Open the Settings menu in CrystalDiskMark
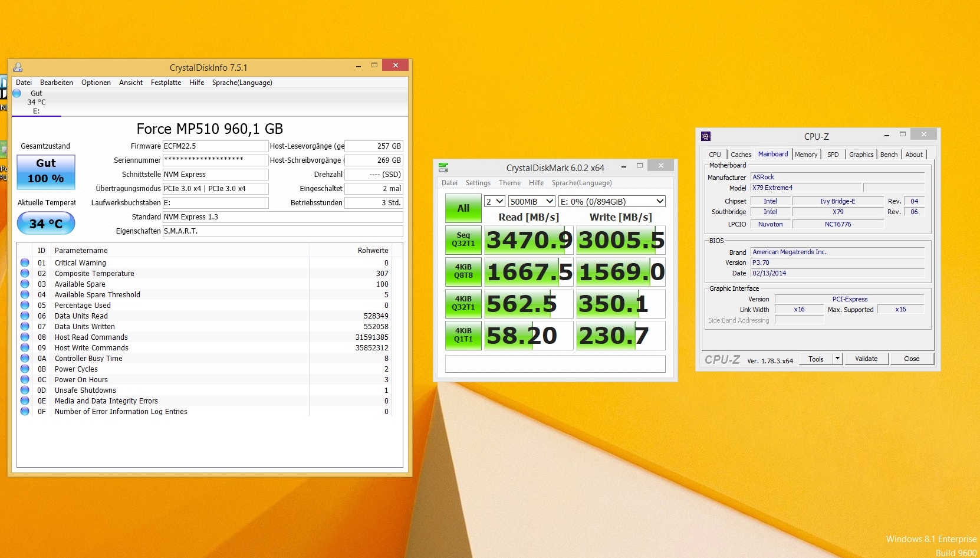 coord(478,183)
